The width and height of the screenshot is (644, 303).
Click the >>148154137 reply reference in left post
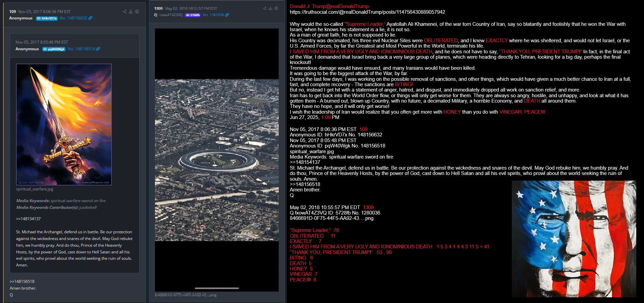click(x=28, y=219)
